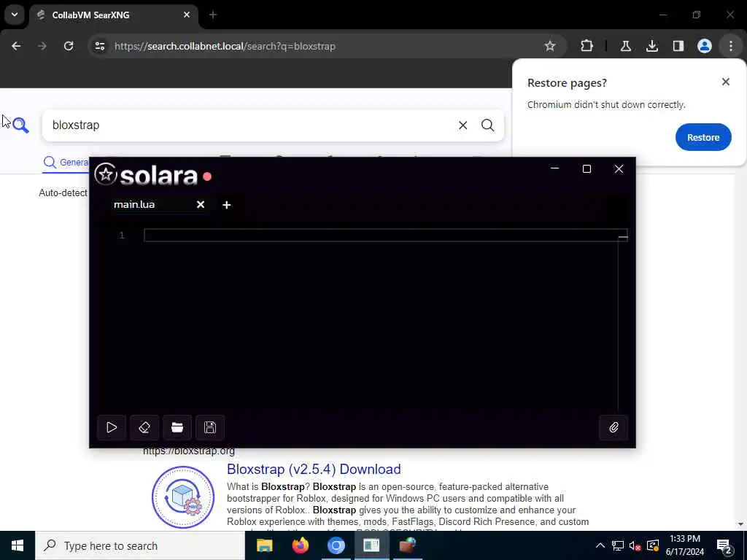Close the main.lua tab
The image size is (747, 560).
pos(201,204)
